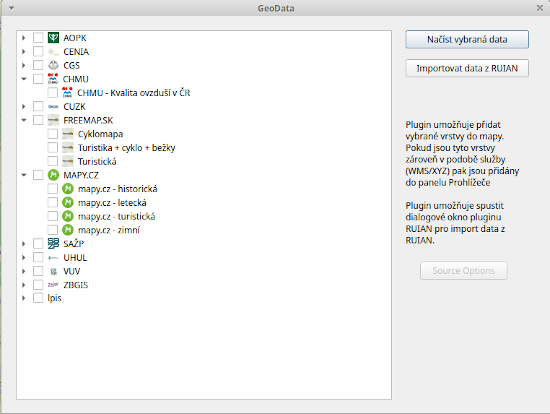Open the window menu arrow in title bar
The height and width of the screenshot is (414, 550).
pyautogui.click(x=12, y=8)
